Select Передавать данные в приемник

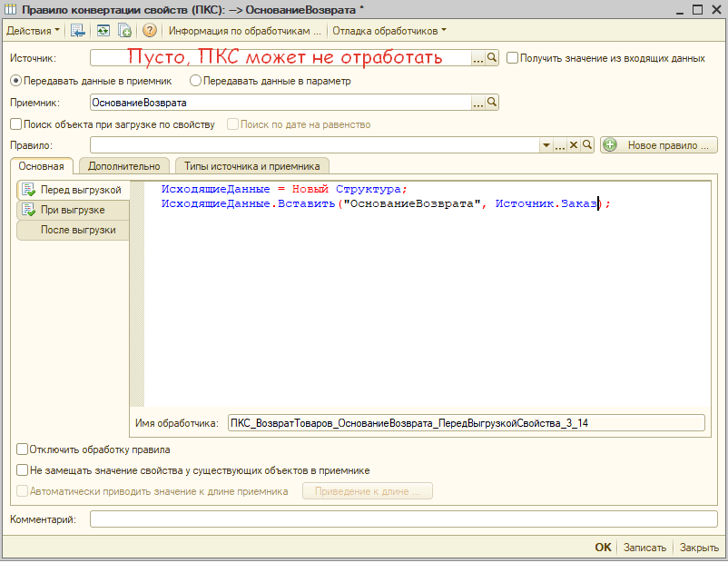16,81
